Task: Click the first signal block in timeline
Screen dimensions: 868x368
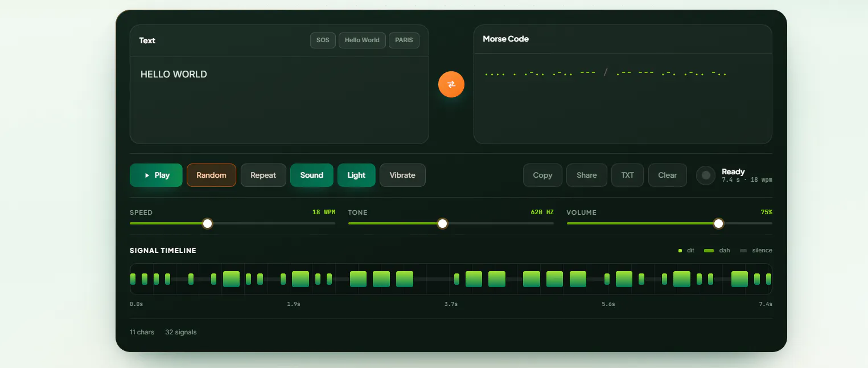Action: tap(133, 279)
